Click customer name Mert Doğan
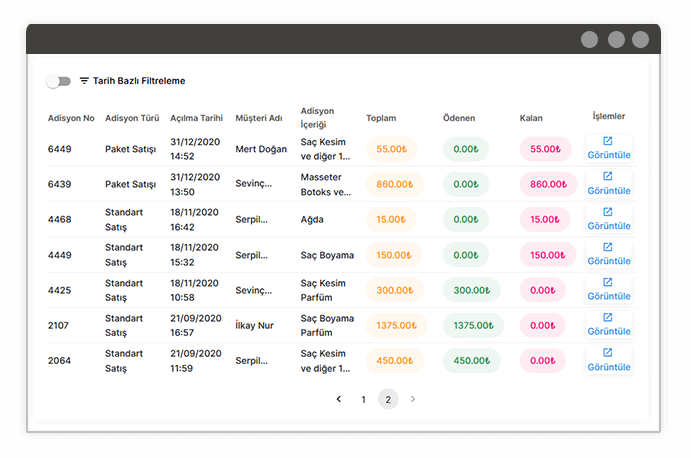The height and width of the screenshot is (458, 691). (x=261, y=149)
